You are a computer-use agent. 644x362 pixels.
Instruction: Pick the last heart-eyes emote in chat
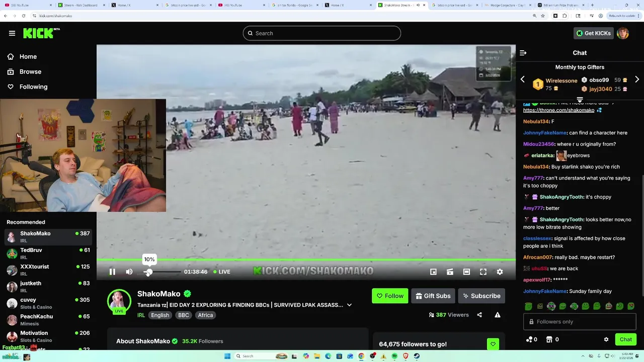[631, 306]
